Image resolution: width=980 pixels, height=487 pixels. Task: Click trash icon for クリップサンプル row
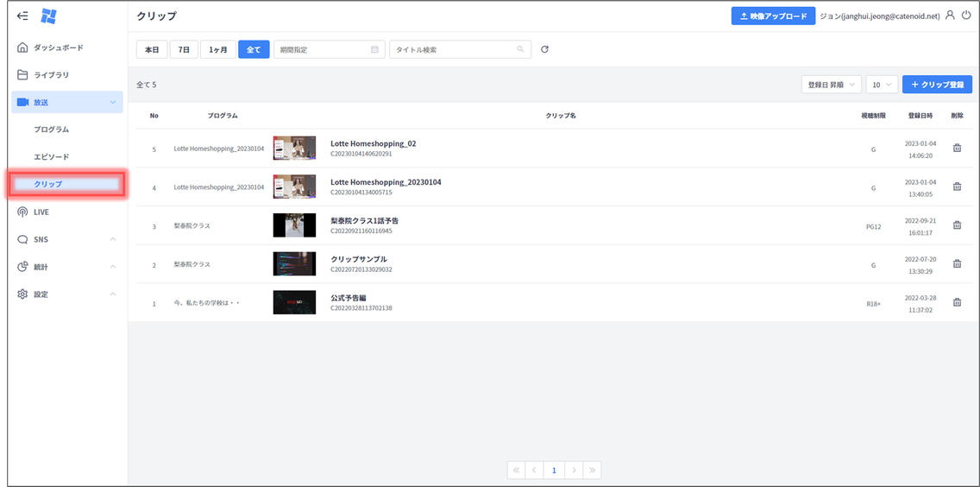pyautogui.click(x=957, y=264)
